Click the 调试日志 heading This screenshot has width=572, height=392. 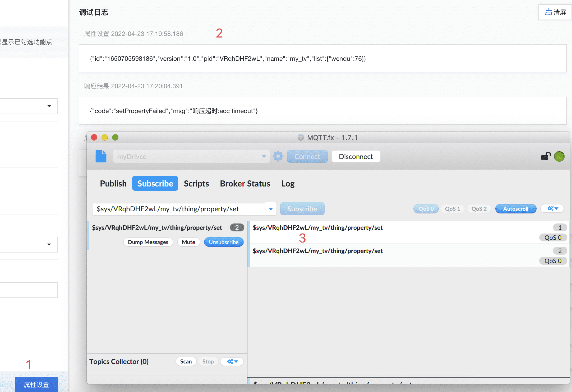pos(93,12)
